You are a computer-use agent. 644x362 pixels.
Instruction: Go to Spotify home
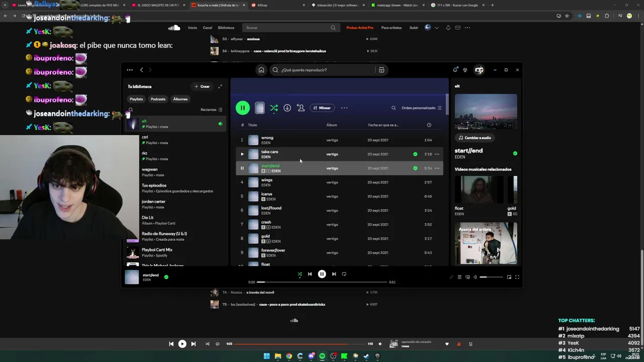pos(261,70)
